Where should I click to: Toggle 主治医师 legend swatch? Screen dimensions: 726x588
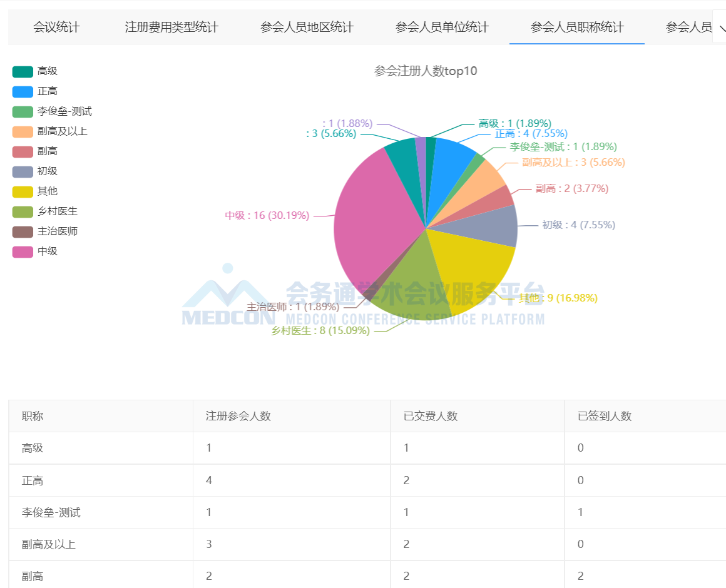[23, 232]
